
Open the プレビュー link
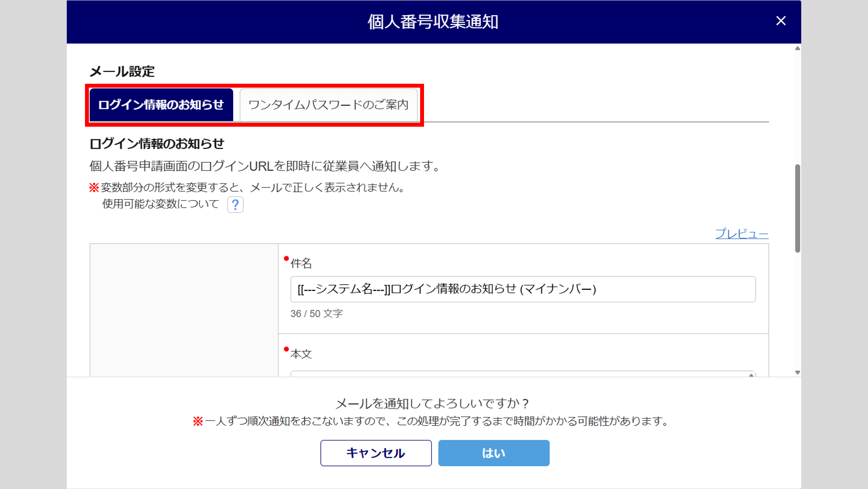(x=741, y=234)
